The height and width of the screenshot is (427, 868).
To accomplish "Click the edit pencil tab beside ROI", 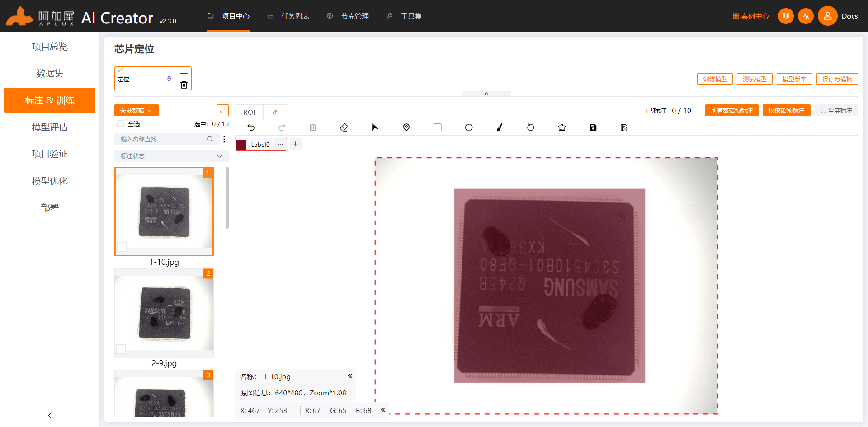I will [275, 112].
